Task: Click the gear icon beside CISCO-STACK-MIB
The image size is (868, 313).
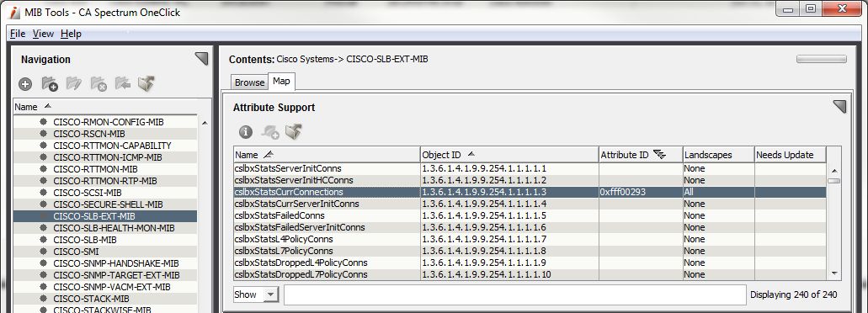Action: [x=43, y=299]
